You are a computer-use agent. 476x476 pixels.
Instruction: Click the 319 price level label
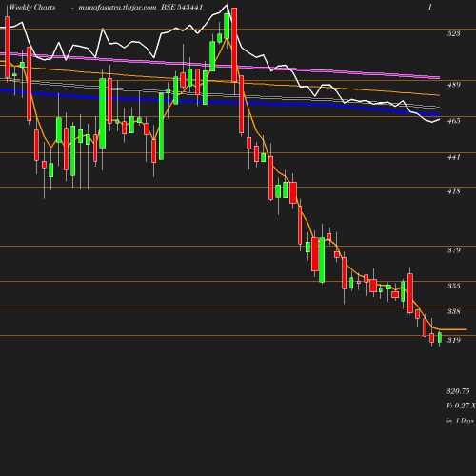[x=453, y=340]
